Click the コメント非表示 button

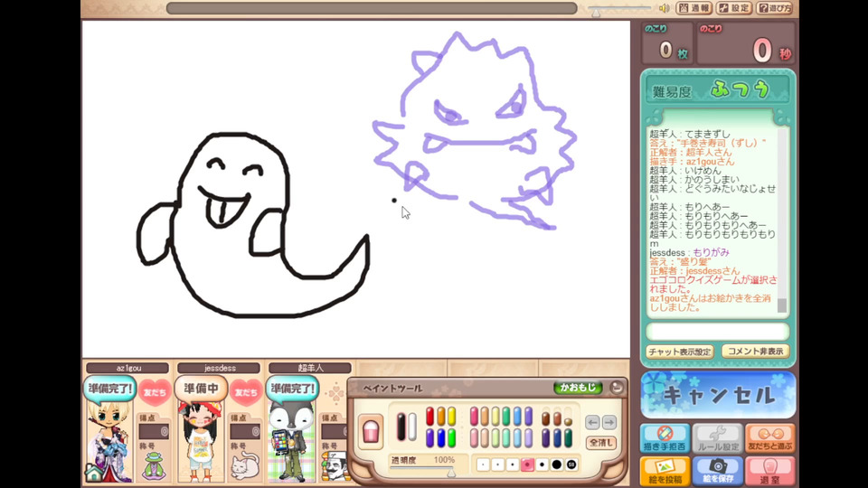tap(755, 352)
